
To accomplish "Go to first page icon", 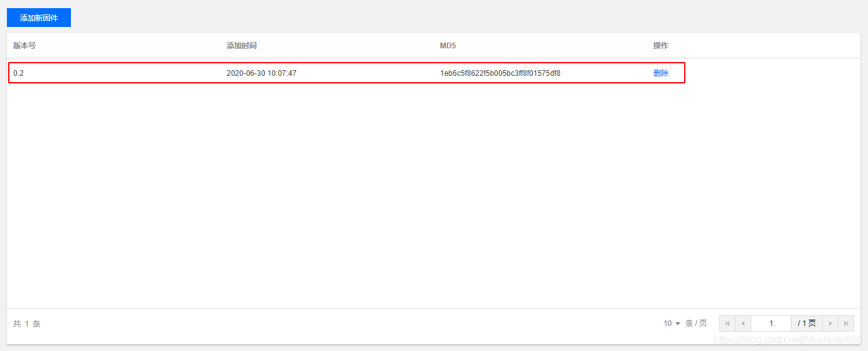I will click(727, 323).
